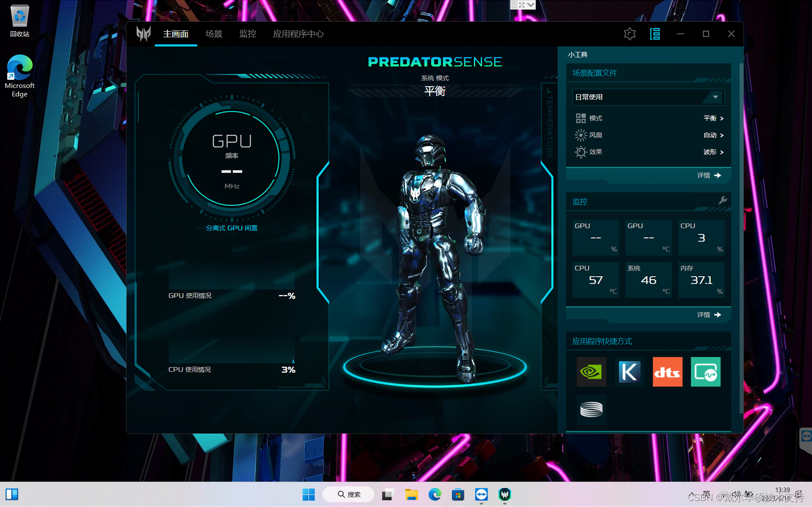Click the 英 input language indicator
Image resolution: width=812 pixels, height=507 pixels.
(706, 494)
